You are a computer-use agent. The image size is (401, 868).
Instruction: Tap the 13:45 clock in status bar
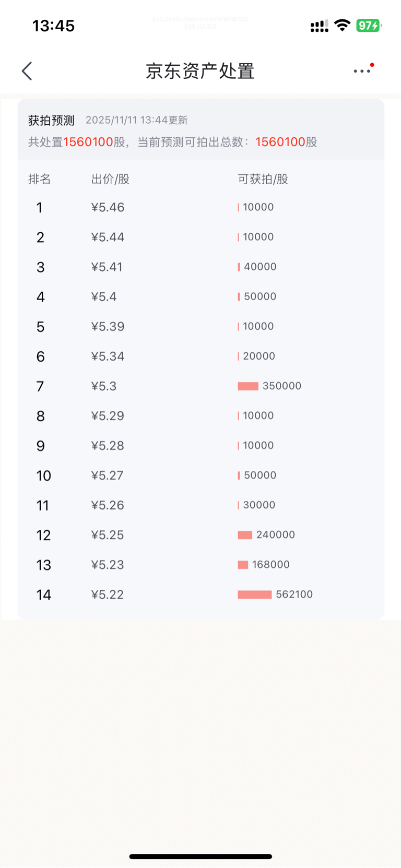tap(53, 26)
